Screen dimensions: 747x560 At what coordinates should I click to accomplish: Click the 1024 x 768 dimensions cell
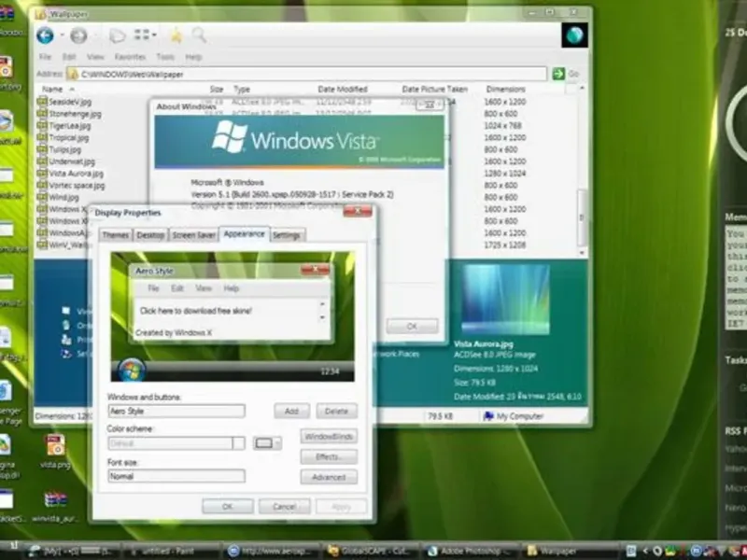click(502, 125)
